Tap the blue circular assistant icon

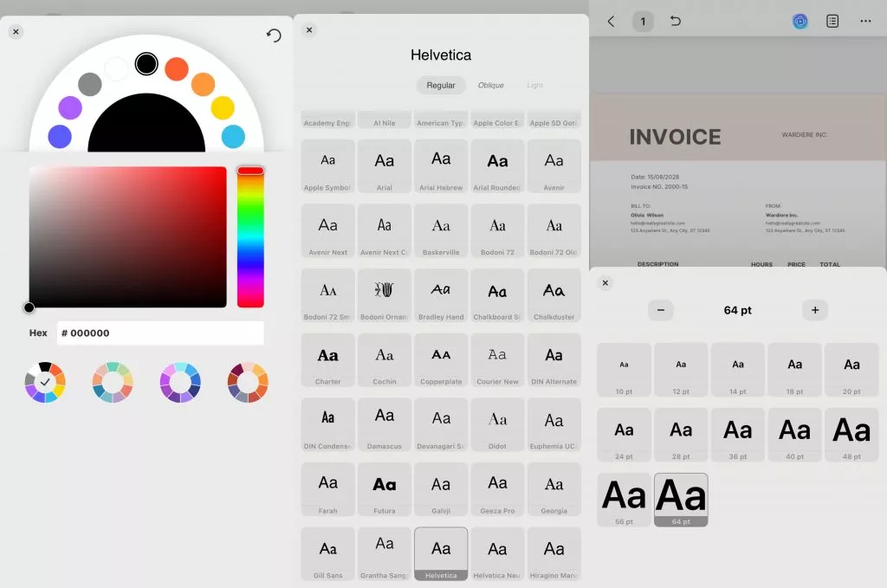(x=800, y=22)
